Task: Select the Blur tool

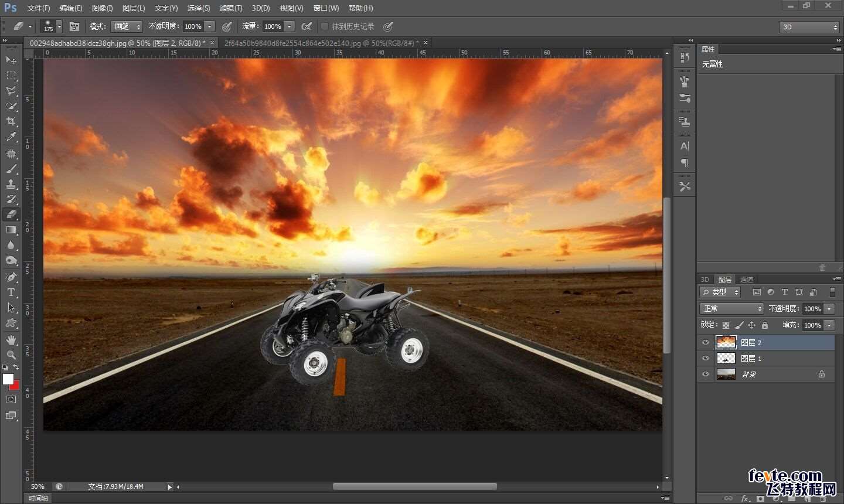Action: (x=11, y=245)
